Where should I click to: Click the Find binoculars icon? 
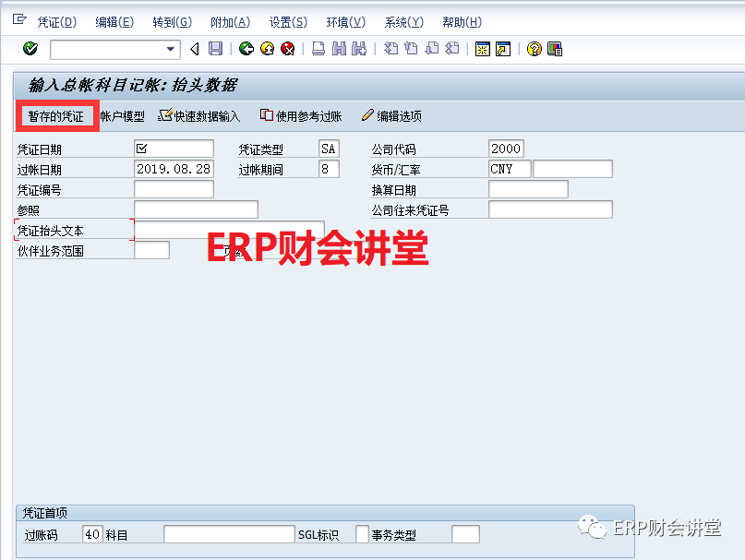(x=339, y=49)
